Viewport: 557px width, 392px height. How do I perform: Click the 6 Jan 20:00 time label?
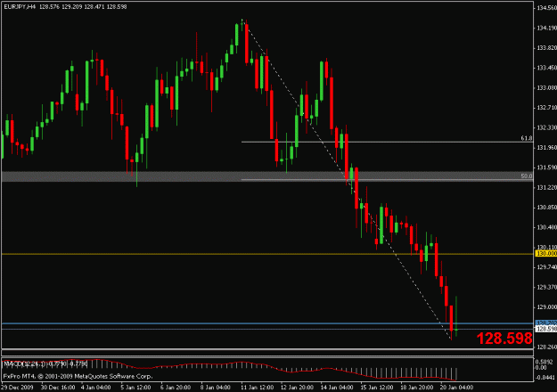[x=176, y=387]
